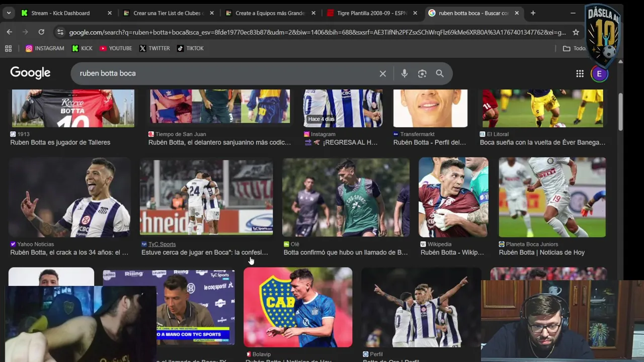The image size is (644, 362).
Task: Open the YOUTUBE bookmark
Action: pyautogui.click(x=116, y=48)
